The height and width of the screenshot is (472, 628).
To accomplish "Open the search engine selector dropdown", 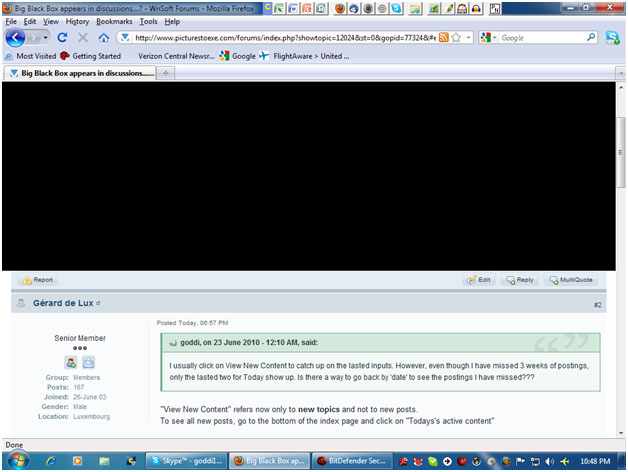I will (487, 38).
